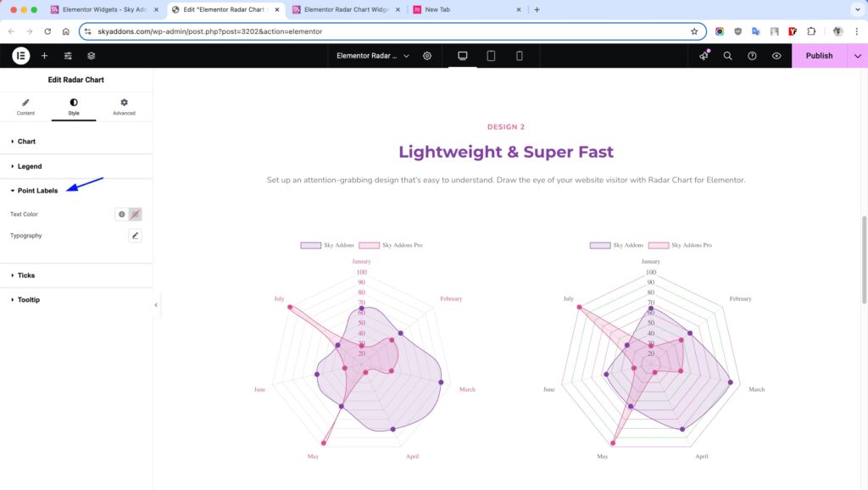Select the DESIGN 2 subheading
The height and width of the screenshot is (490, 868).
tap(506, 127)
